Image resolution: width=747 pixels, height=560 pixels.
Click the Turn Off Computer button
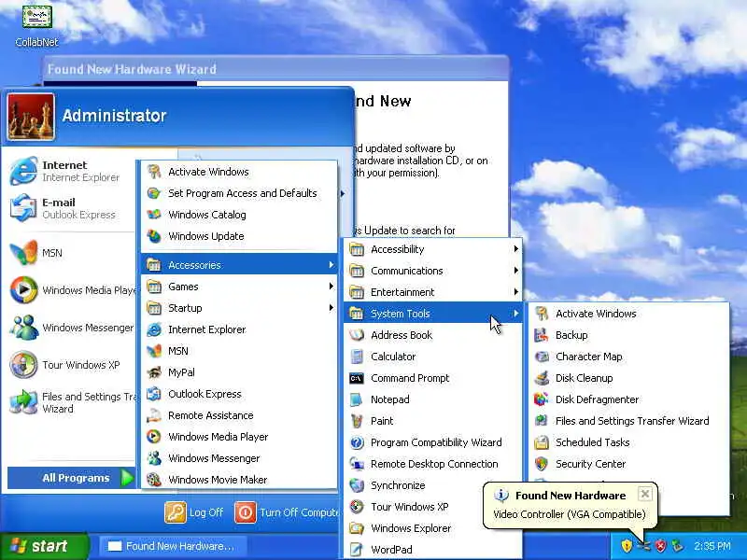coord(287,512)
